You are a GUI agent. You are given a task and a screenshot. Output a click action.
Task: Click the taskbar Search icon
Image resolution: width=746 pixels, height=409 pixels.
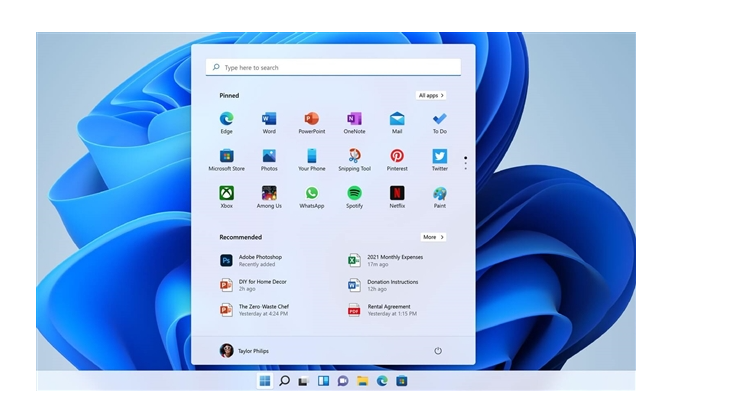click(284, 381)
